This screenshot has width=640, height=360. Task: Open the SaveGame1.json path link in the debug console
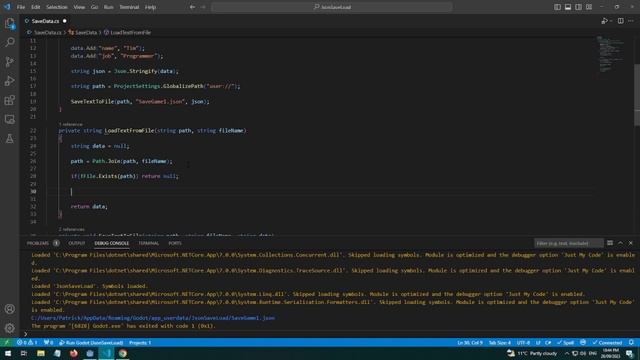pos(153,318)
